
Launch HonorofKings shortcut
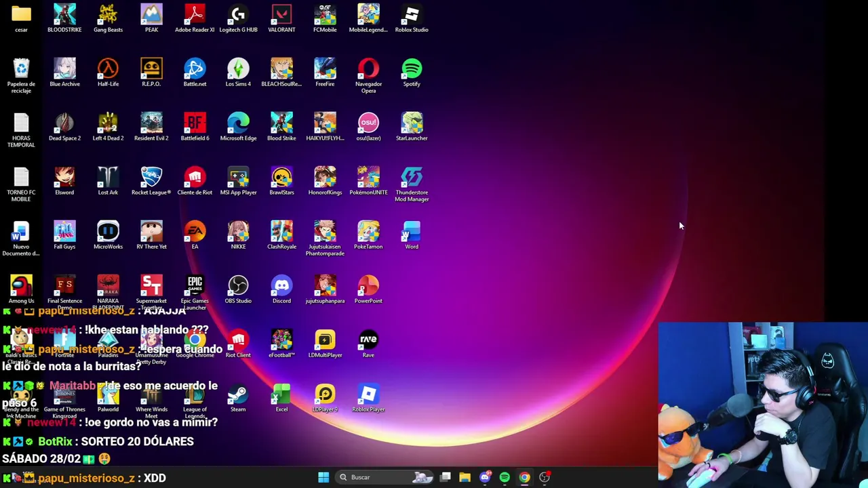click(x=325, y=181)
